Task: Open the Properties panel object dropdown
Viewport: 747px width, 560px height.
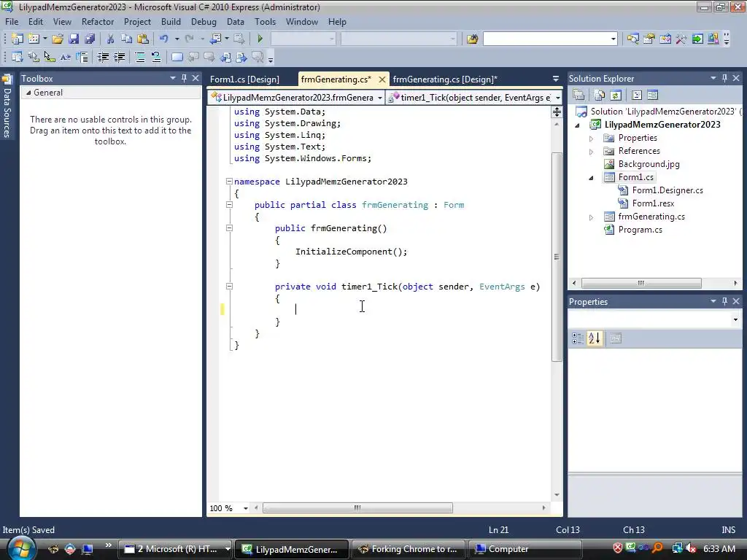Action: pyautogui.click(x=735, y=319)
